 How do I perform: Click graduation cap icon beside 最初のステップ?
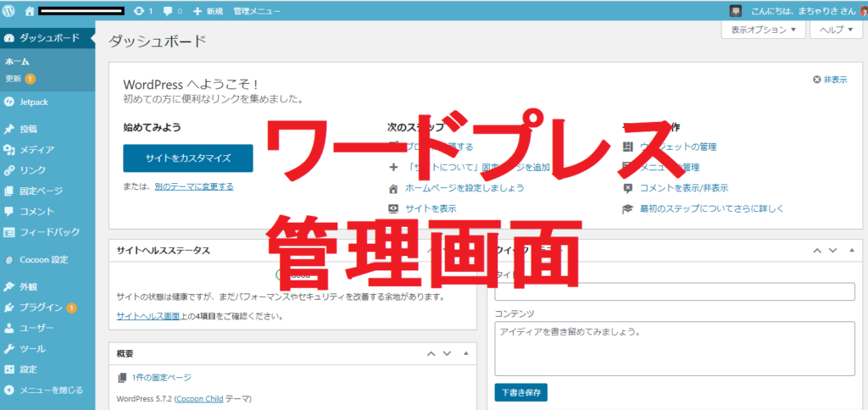point(627,209)
